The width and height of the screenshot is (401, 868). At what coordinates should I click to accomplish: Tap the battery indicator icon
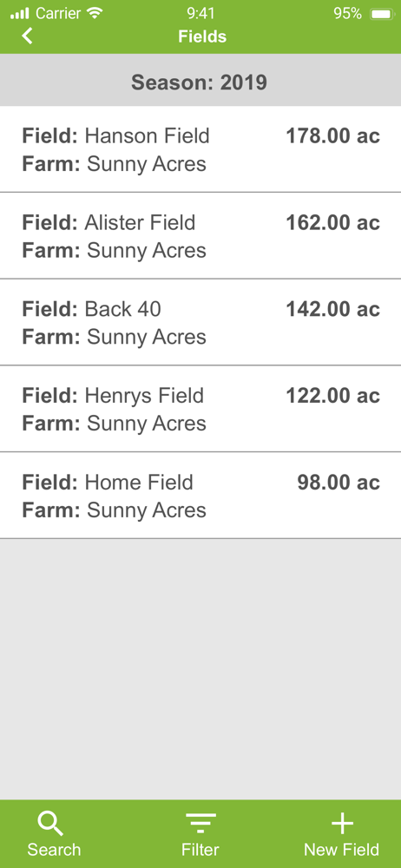[x=382, y=14]
